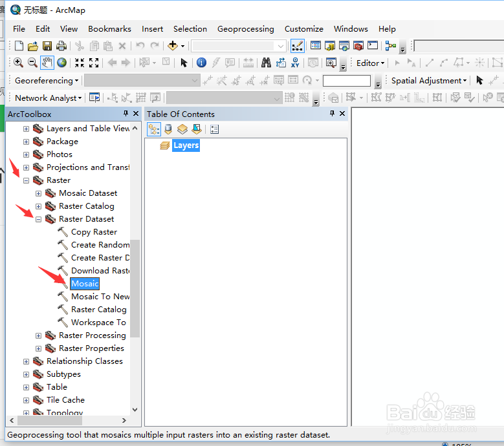Click the Fixed Zoom In icon
The width and height of the screenshot is (504, 446).
(x=80, y=63)
